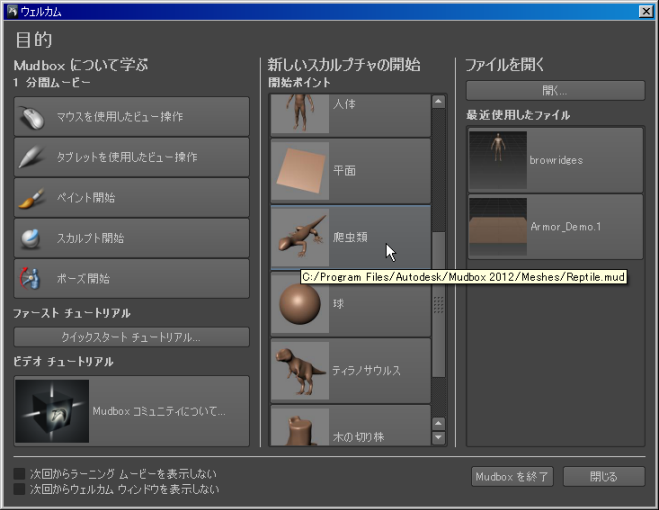Click the pose icon for ポーズ開始
The width and height of the screenshot is (659, 510).
(x=30, y=278)
